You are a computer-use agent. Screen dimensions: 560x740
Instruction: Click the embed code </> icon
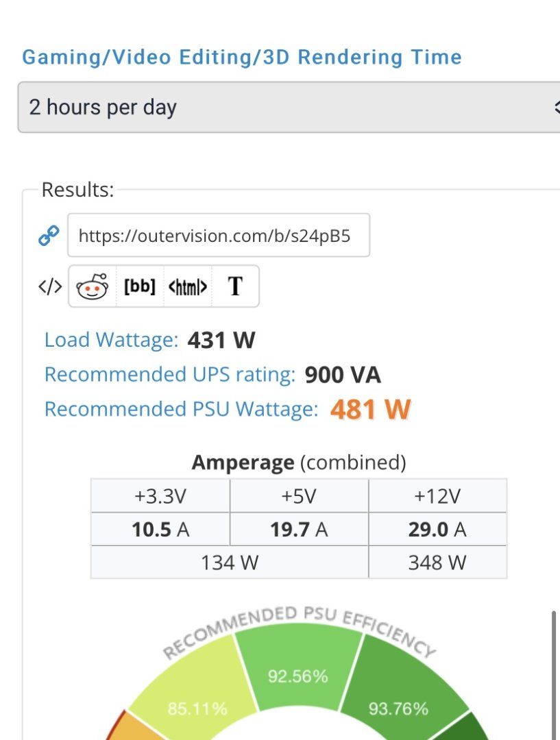coord(50,286)
